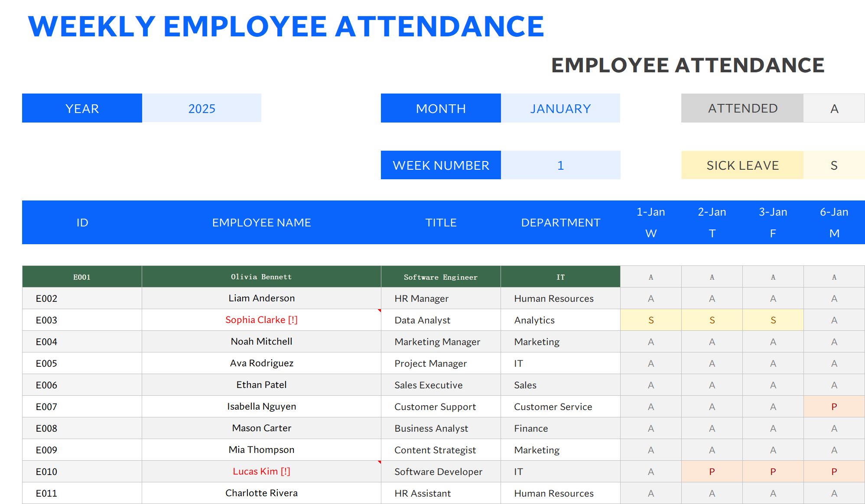The width and height of the screenshot is (865, 504).
Task: Click the E010 ID cell
Action: tap(82, 472)
